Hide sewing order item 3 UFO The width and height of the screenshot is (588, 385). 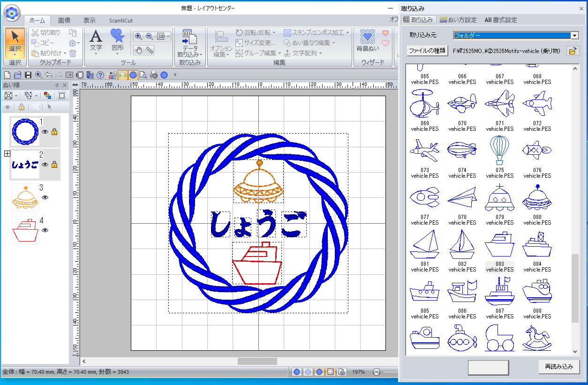pos(45,197)
